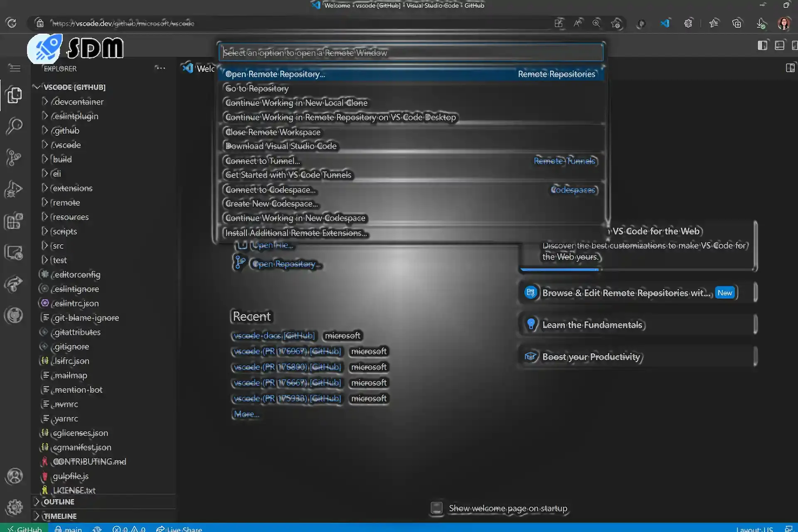The width and height of the screenshot is (798, 532).
Task: Choose Continue Working in New Local Clone
Action: point(411,103)
